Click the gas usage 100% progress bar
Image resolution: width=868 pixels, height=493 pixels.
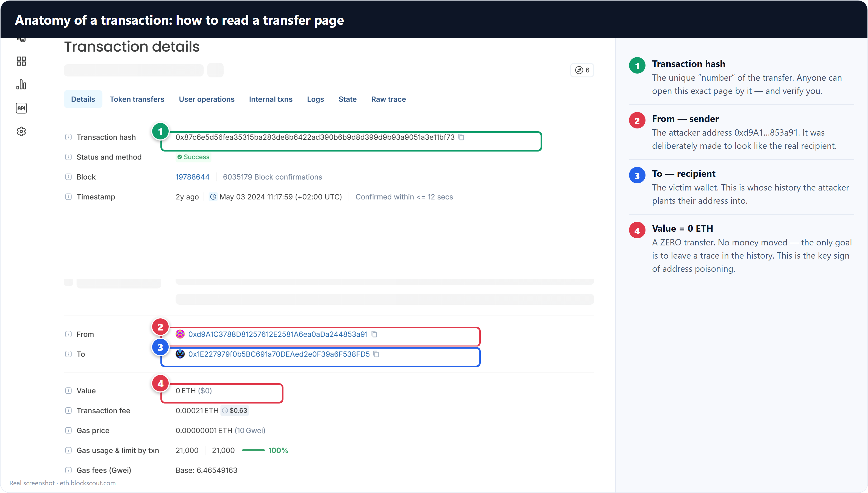254,450
